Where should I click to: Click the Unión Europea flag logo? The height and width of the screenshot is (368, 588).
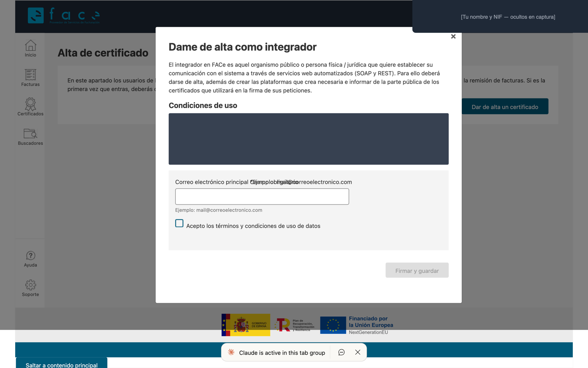(x=333, y=325)
